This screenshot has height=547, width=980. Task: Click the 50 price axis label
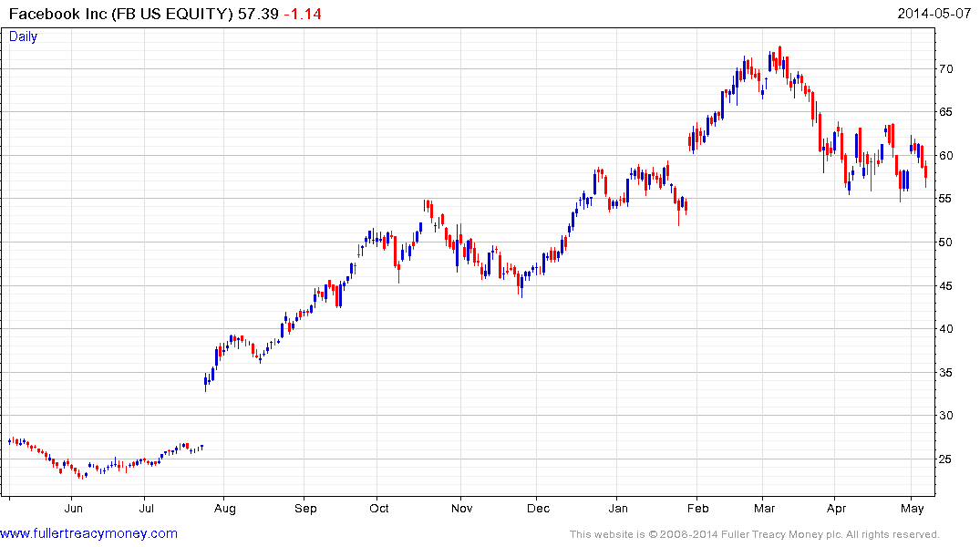pyautogui.click(x=945, y=242)
